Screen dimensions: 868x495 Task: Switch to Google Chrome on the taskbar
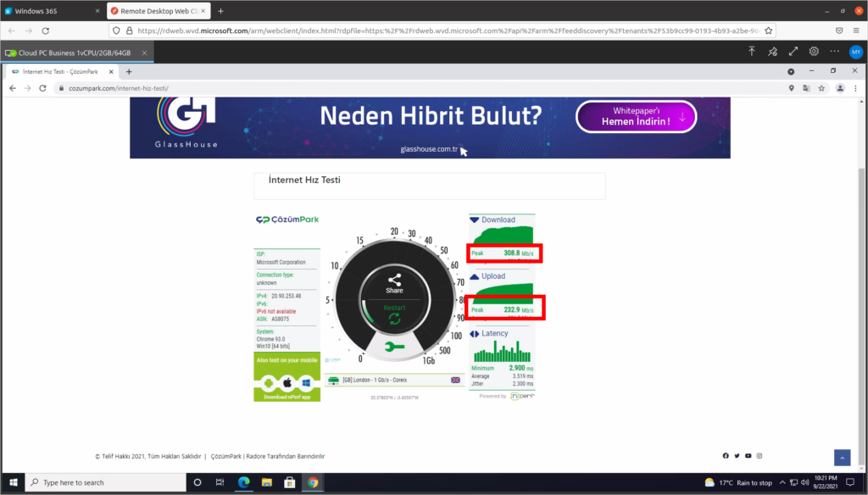click(313, 482)
